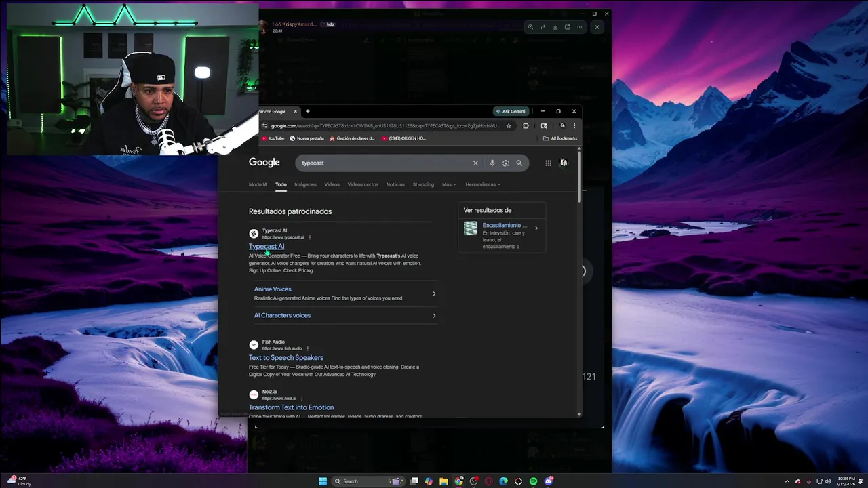Viewport: 868px width, 488px height.
Task: Click the Google account avatar
Action: pos(564,163)
